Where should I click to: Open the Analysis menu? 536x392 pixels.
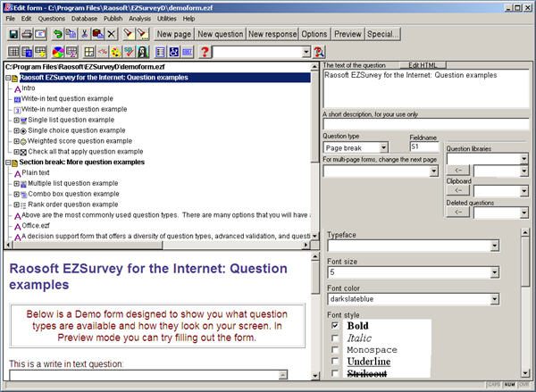(x=140, y=19)
